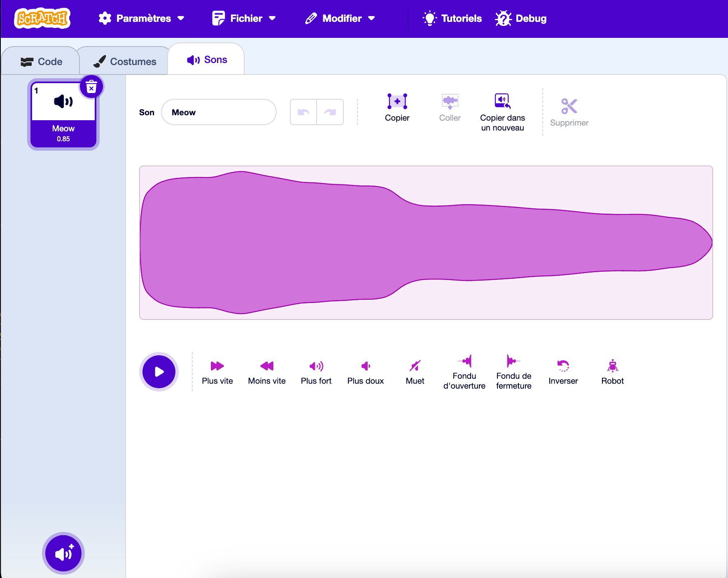Delete the Meow sound via its trash badge
Image resolution: width=728 pixels, height=578 pixels.
91,86
